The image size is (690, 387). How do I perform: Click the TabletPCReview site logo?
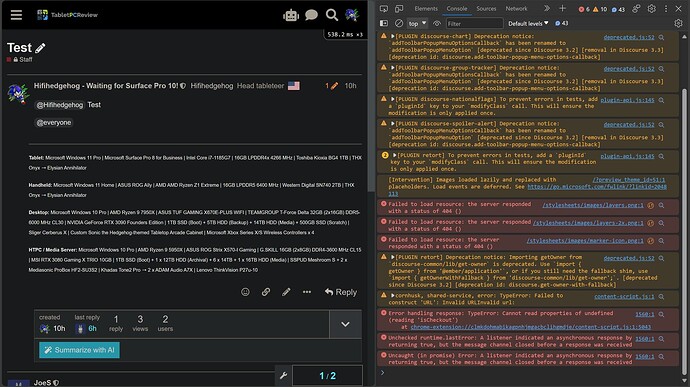coord(67,15)
